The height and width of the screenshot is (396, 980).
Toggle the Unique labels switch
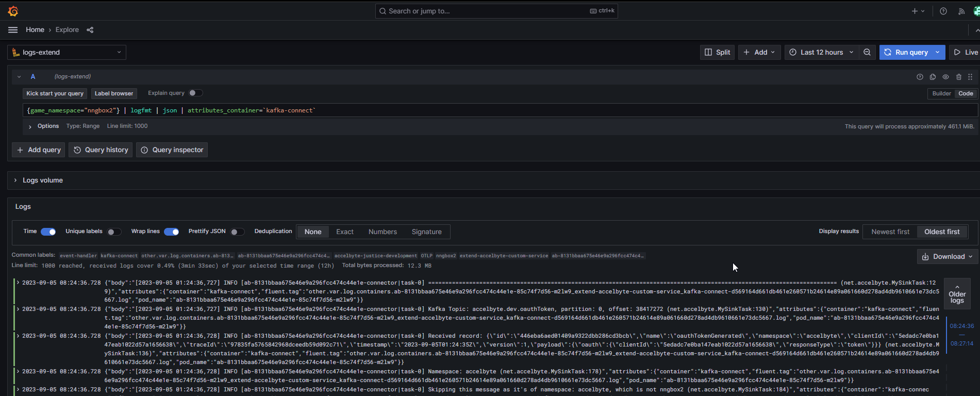tap(114, 232)
